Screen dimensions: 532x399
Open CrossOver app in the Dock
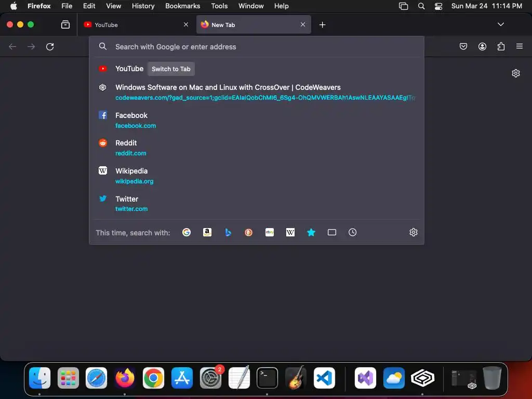click(x=422, y=378)
